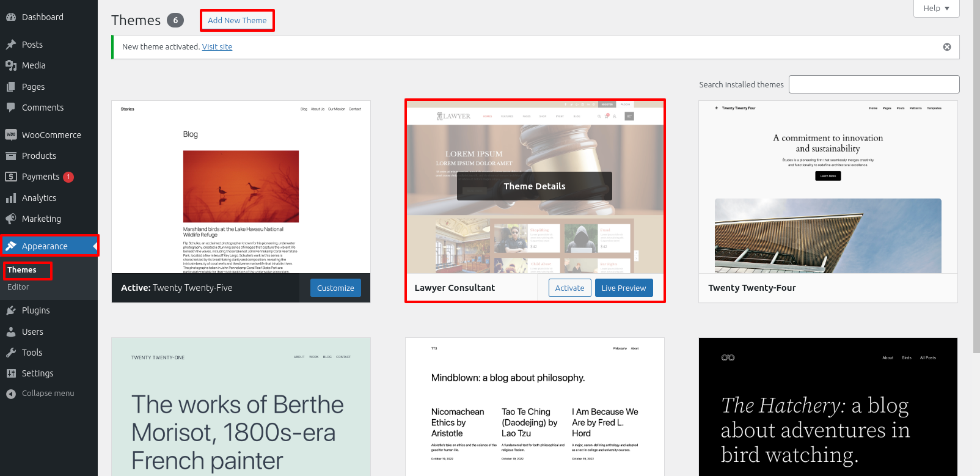Dismiss the theme activated notice
The height and width of the screenshot is (476, 980).
[x=947, y=47]
